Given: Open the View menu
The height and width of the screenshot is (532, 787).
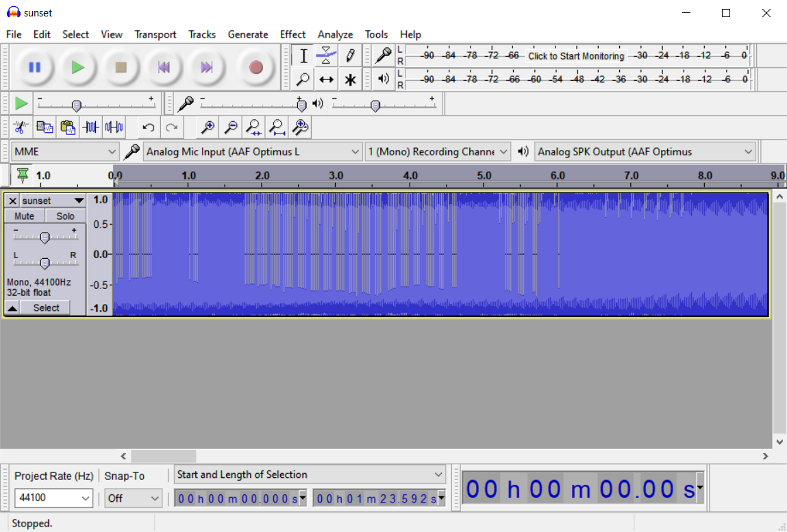Looking at the screenshot, I should click(112, 34).
